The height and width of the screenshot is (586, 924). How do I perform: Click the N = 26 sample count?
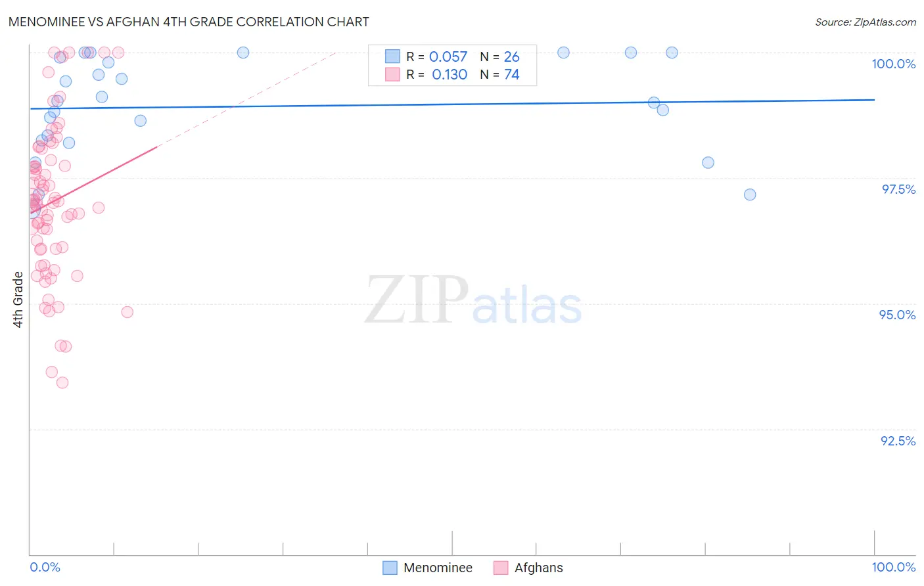[499, 56]
